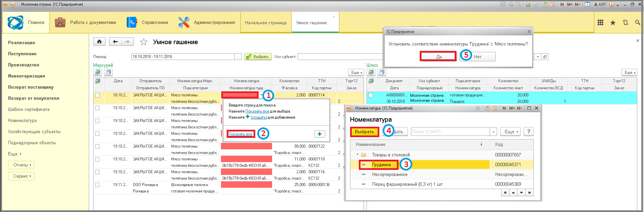The width and height of the screenshot is (644, 212).
Task: Open the Номенклатура cell dropdown arrow in first row
Action: 261,95
